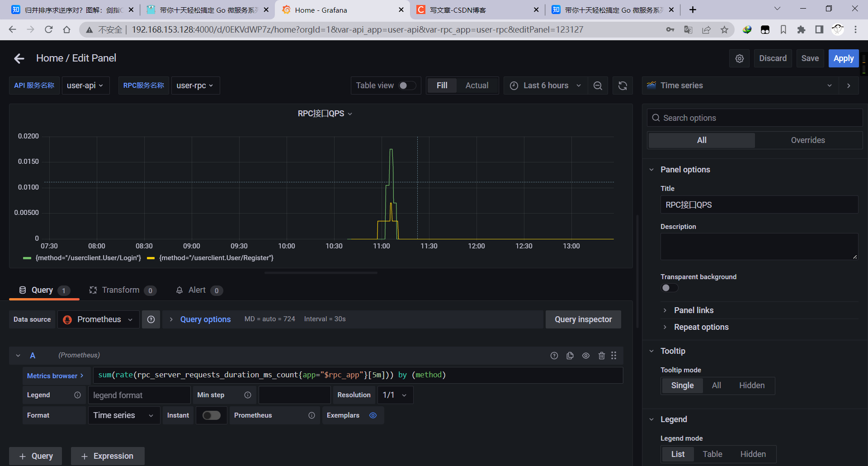Select Fill panel sizing
Image resolution: width=868 pixels, height=466 pixels.
click(x=442, y=86)
